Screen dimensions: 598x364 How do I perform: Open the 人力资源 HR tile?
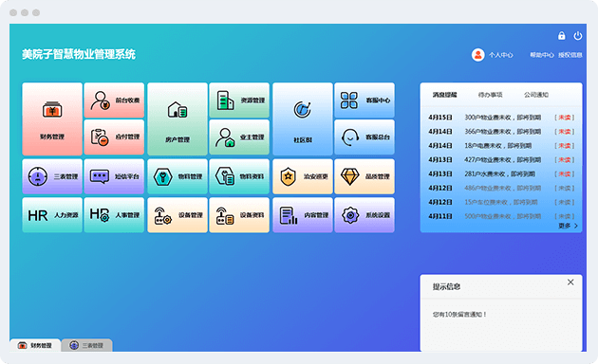pyautogui.click(x=52, y=215)
